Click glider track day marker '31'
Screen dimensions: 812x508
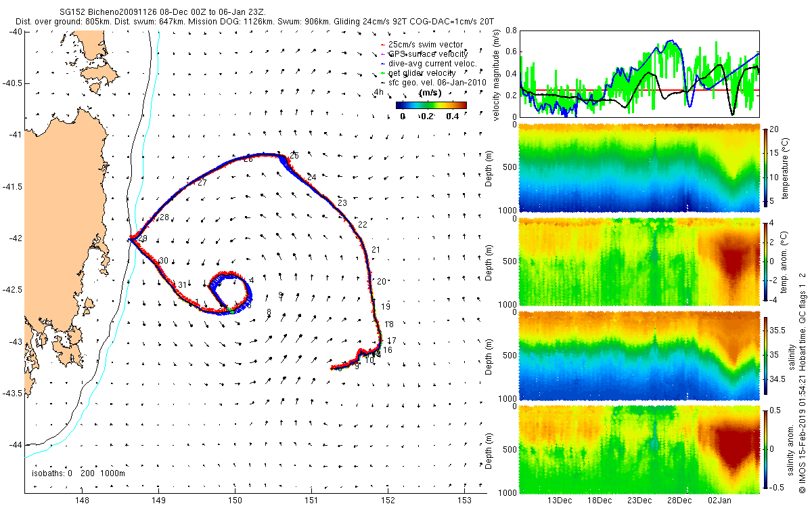pyautogui.click(x=181, y=284)
